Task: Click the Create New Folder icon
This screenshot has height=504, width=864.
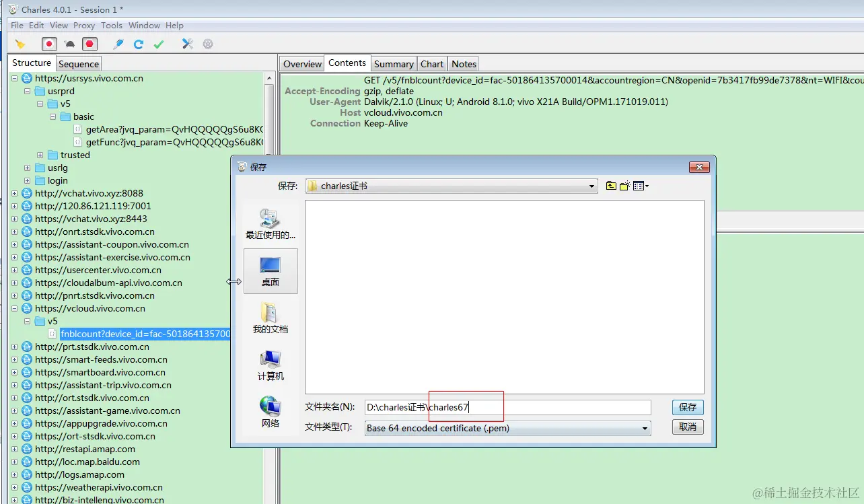Action: (x=624, y=186)
